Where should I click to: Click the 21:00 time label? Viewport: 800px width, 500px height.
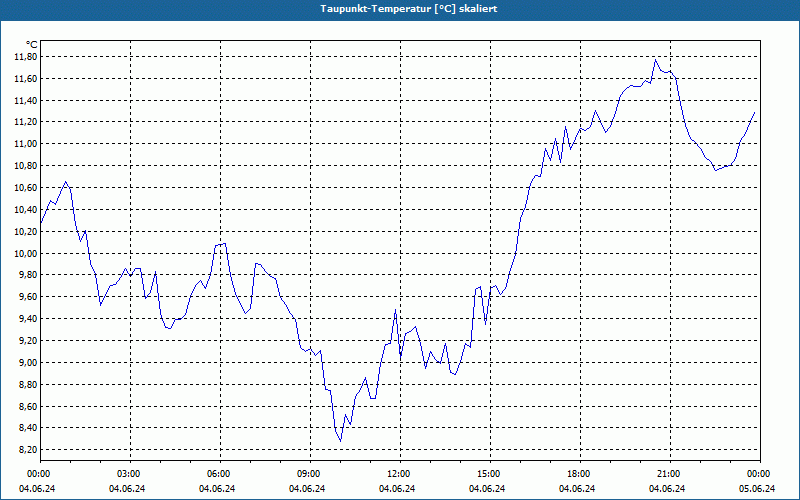(669, 474)
